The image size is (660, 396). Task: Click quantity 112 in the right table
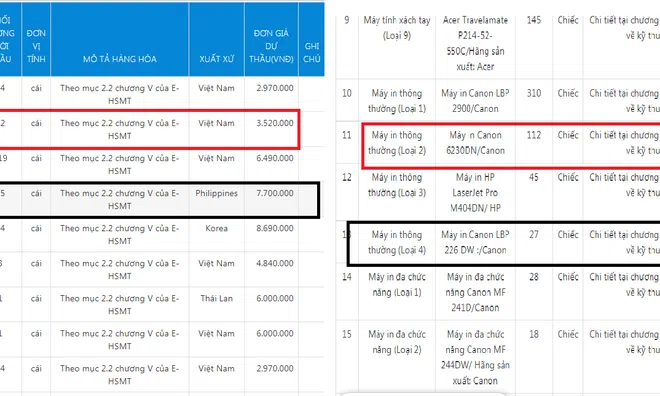tap(534, 135)
